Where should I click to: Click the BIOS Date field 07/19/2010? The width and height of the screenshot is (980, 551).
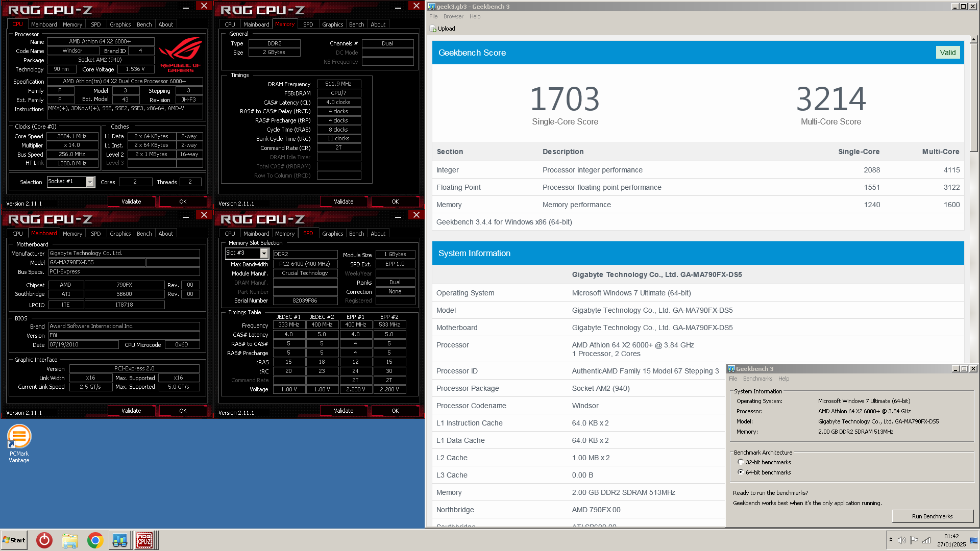coord(84,345)
